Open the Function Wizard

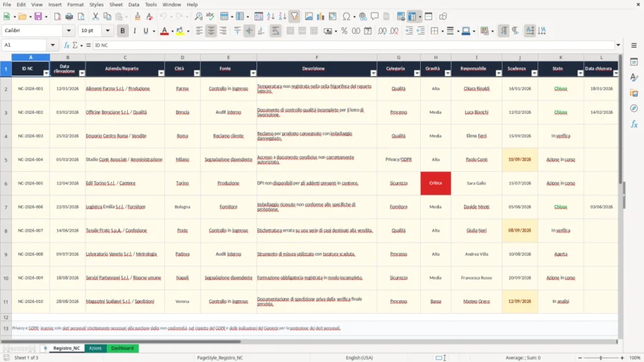tap(67, 45)
